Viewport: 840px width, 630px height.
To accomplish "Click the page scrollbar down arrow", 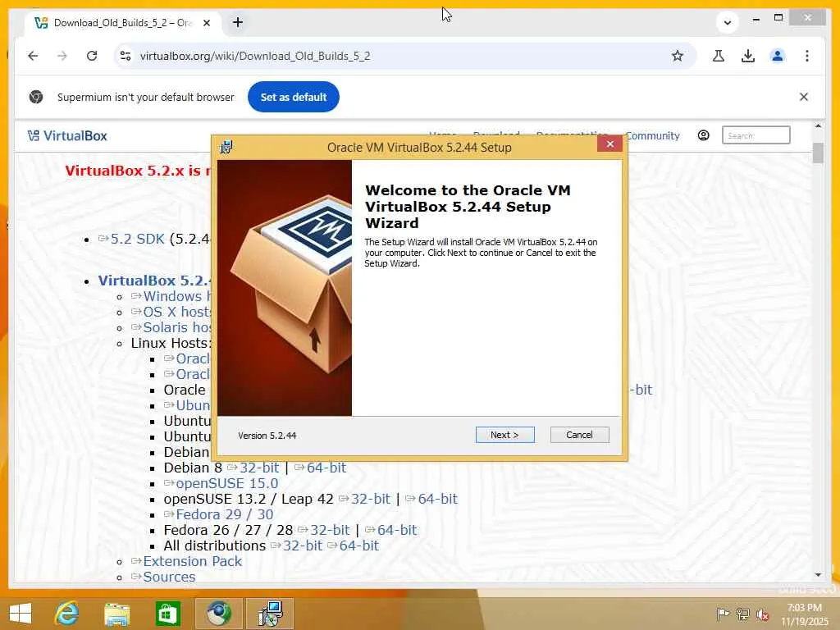I will click(x=818, y=575).
